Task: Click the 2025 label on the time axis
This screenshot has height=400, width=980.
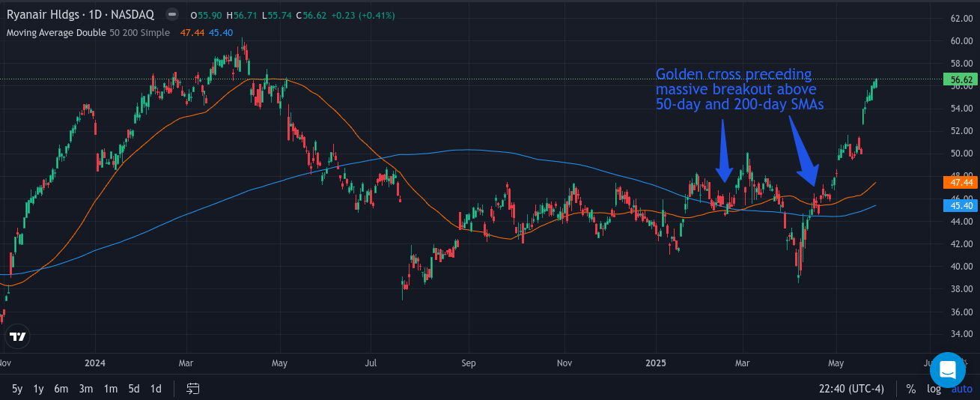Action: pos(655,363)
